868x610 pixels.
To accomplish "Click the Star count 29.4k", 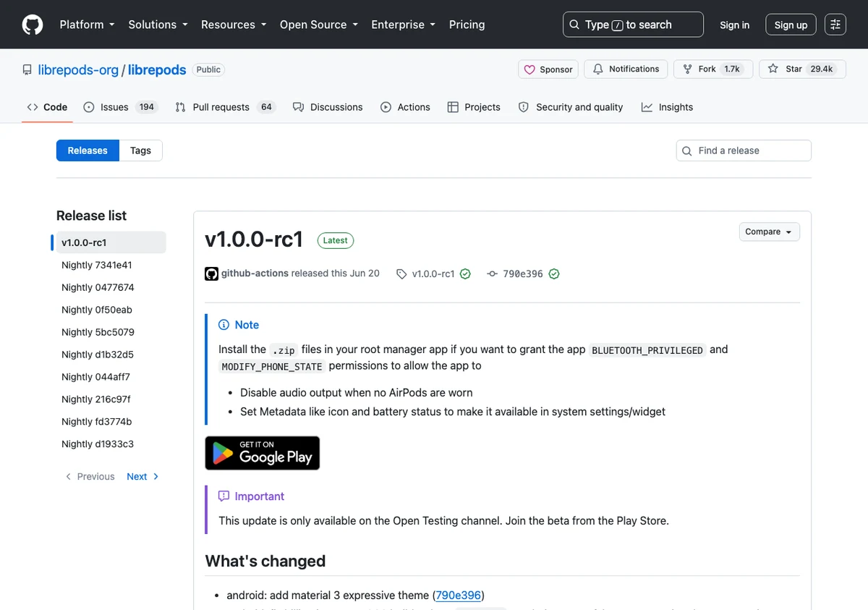I will (822, 69).
